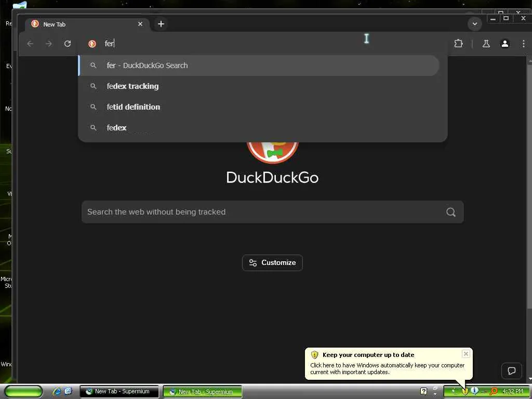The height and width of the screenshot is (399, 532).
Task: Click the question mark icon in the taskbar
Action: click(424, 392)
